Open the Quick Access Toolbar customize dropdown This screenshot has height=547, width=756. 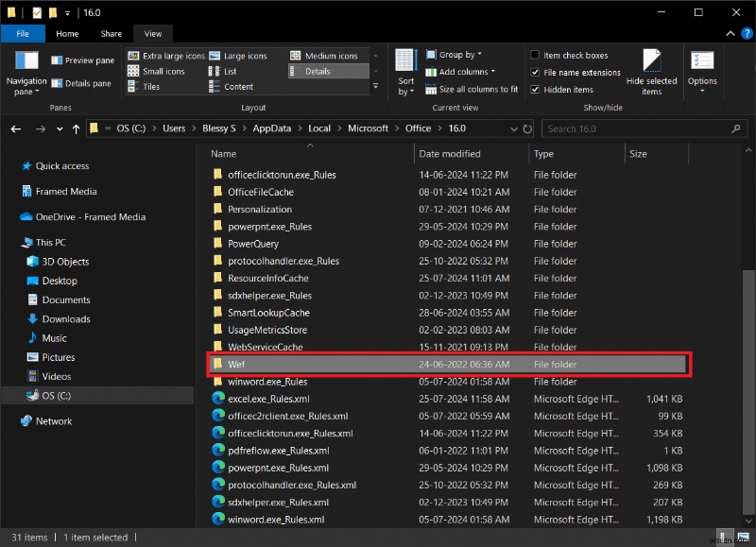67,13
